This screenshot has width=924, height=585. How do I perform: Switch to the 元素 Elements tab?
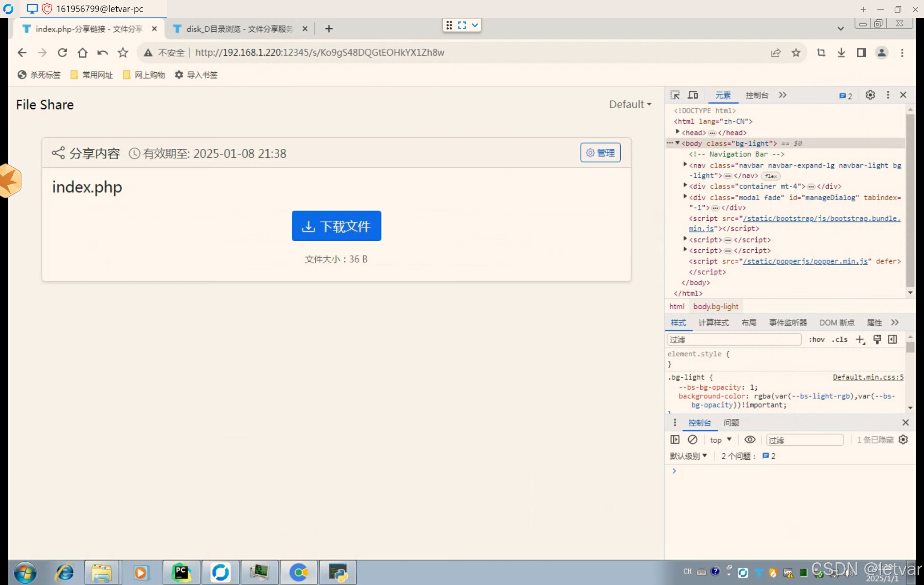pyautogui.click(x=723, y=95)
